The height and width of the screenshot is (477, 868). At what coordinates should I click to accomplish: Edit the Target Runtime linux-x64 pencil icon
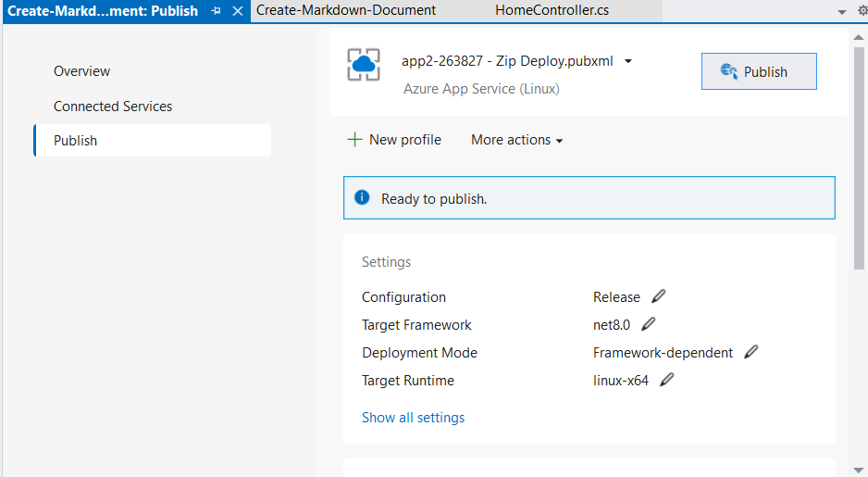tap(667, 380)
